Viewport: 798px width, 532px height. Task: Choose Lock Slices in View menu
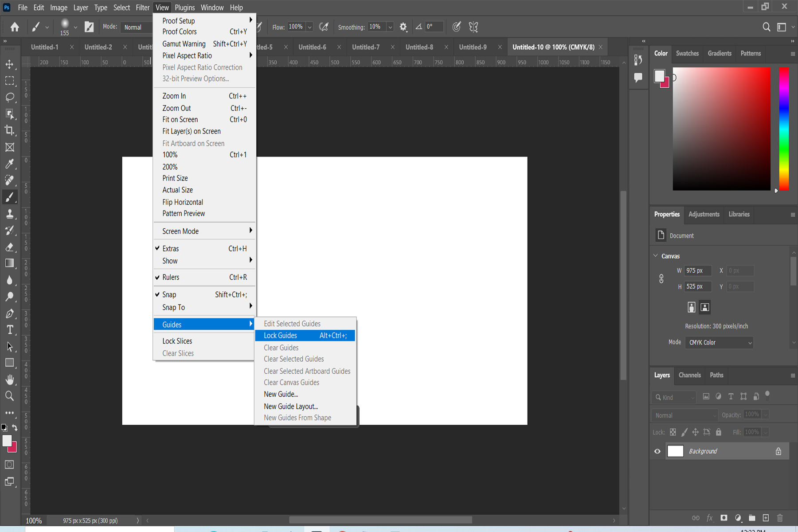[x=204, y=341]
